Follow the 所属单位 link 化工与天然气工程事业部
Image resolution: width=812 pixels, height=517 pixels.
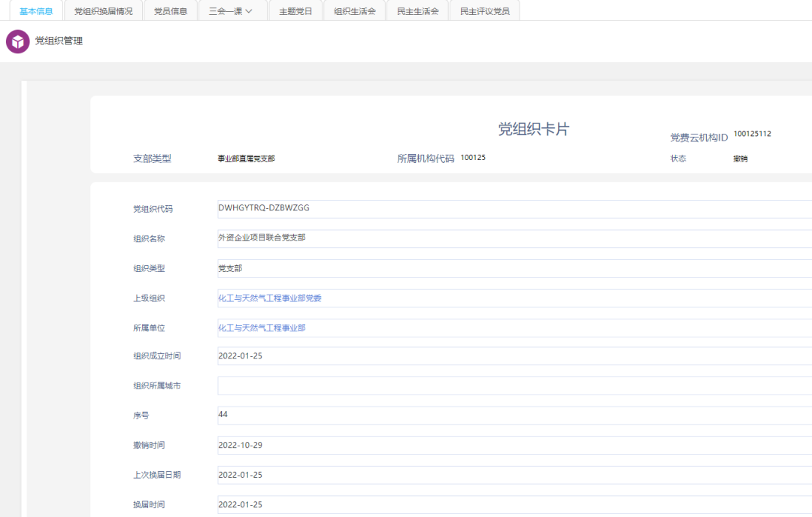point(262,328)
